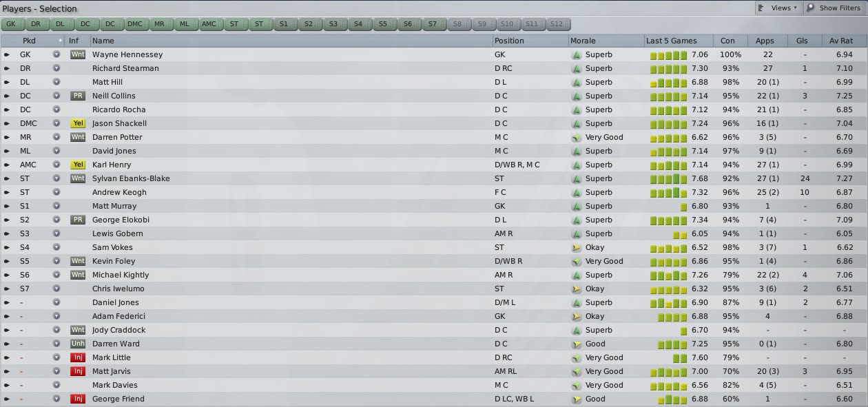Click the Superb morale icon for Ricardo Rocha
The width and height of the screenshot is (868, 407).
577,109
